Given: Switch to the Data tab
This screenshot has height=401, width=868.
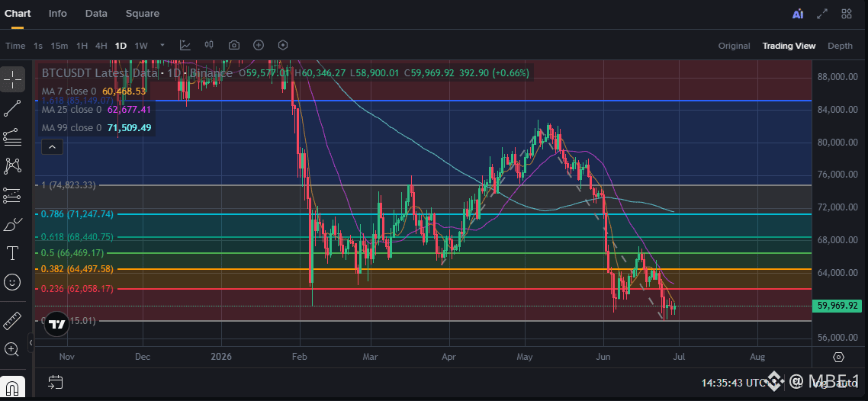Looking at the screenshot, I should (96, 13).
